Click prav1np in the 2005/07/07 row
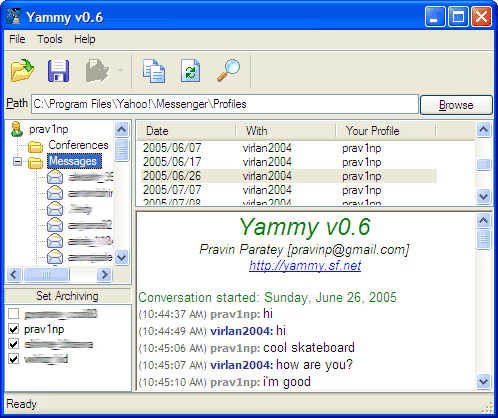The height and width of the screenshot is (418, 498). pyautogui.click(x=362, y=190)
